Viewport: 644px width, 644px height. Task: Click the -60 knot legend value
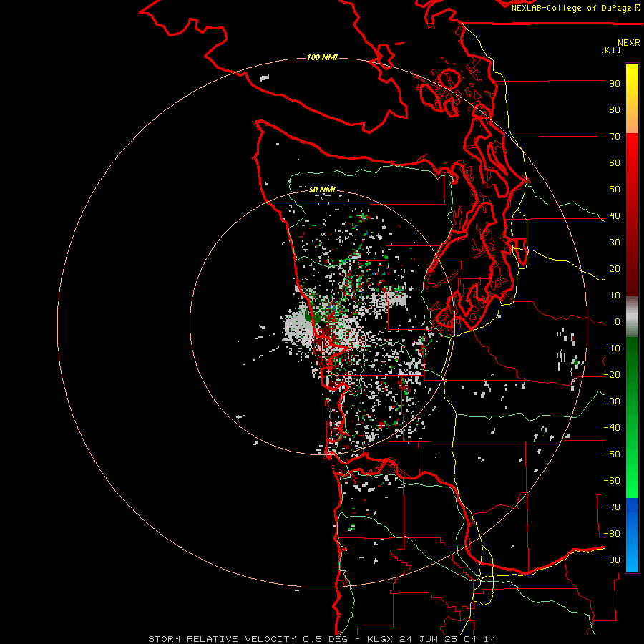pyautogui.click(x=612, y=481)
